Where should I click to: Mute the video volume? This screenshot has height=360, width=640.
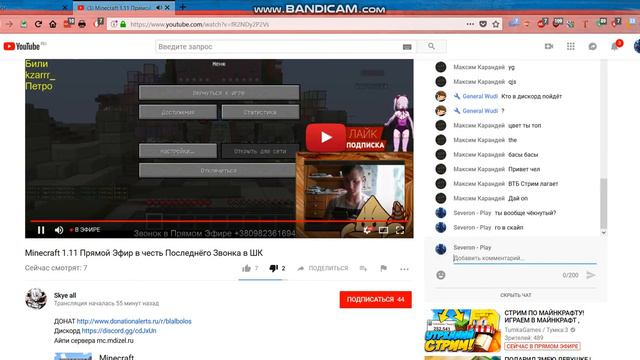[x=59, y=230]
